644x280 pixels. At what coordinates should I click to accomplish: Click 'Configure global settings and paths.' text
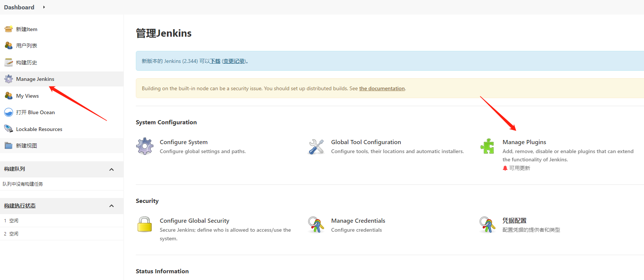coord(203,151)
